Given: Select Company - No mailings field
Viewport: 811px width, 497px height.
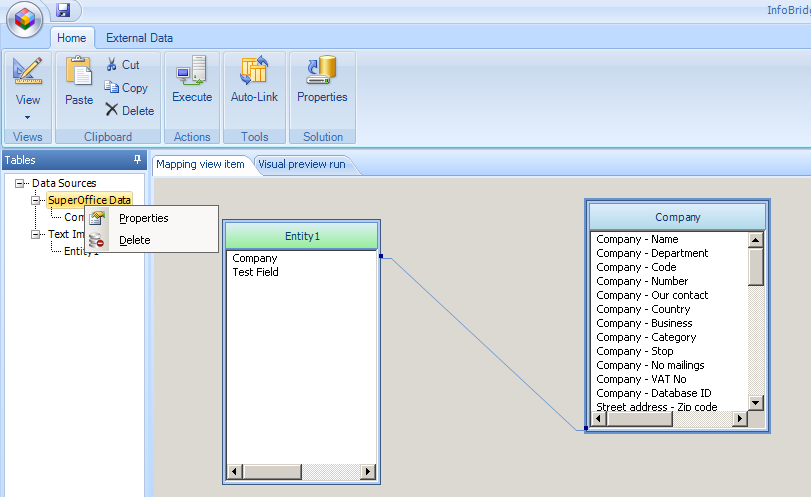Looking at the screenshot, I should pyautogui.click(x=650, y=365).
